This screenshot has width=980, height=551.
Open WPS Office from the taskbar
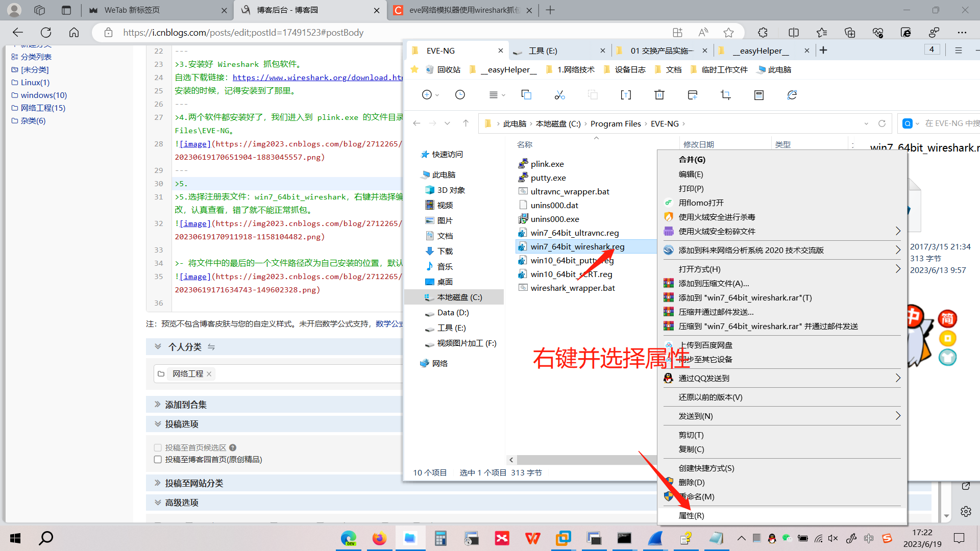pyautogui.click(x=532, y=538)
